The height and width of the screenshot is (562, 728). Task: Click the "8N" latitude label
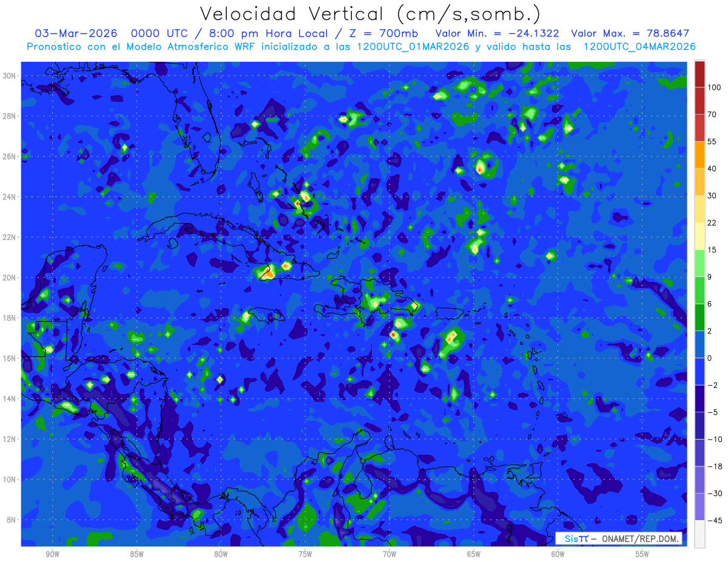[12, 520]
